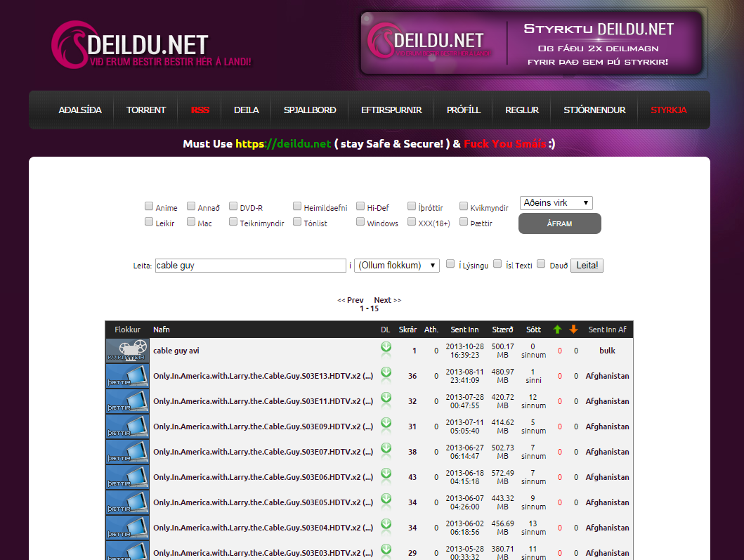The image size is (744, 560).
Task: Expand the (Öllum flokkum) category dropdown
Action: (397, 266)
